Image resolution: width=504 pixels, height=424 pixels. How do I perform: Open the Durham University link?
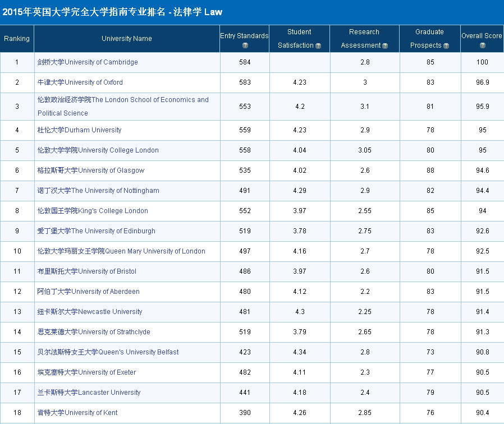[79, 130]
